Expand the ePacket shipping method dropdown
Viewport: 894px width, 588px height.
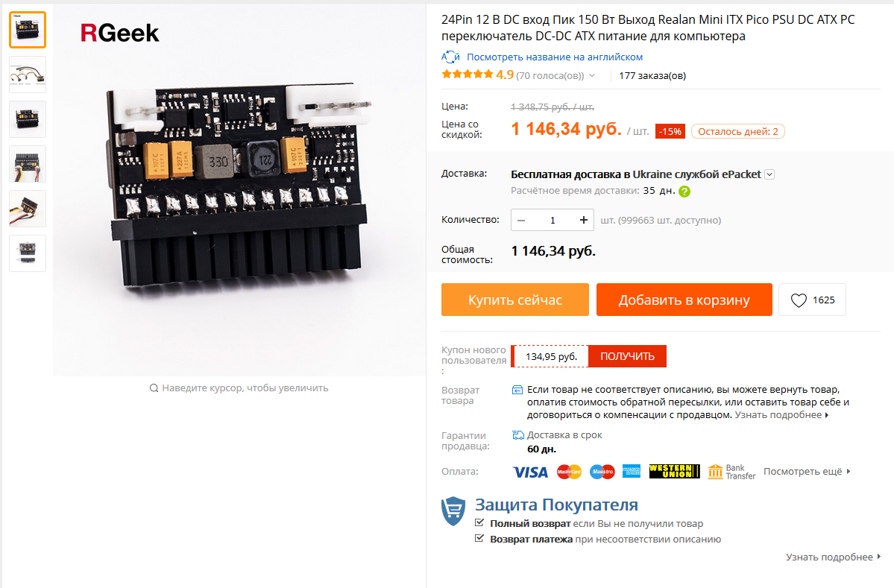point(769,174)
